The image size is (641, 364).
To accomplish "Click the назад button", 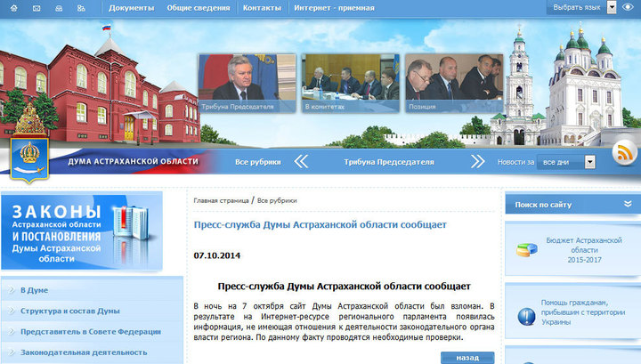I will [467, 358].
